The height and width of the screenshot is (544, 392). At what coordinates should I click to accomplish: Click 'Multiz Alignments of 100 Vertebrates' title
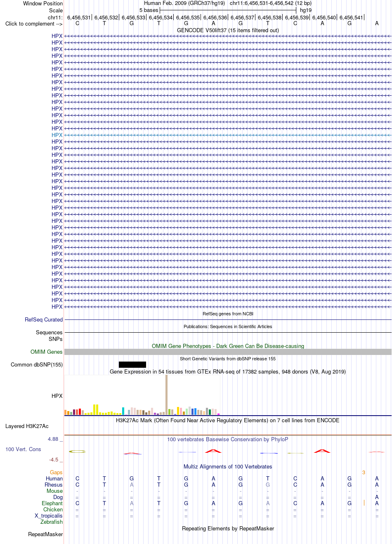[x=228, y=466]
